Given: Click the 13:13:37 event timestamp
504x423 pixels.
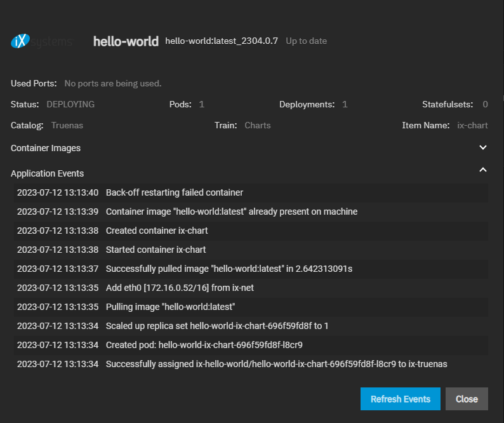Looking at the screenshot, I should [58, 269].
